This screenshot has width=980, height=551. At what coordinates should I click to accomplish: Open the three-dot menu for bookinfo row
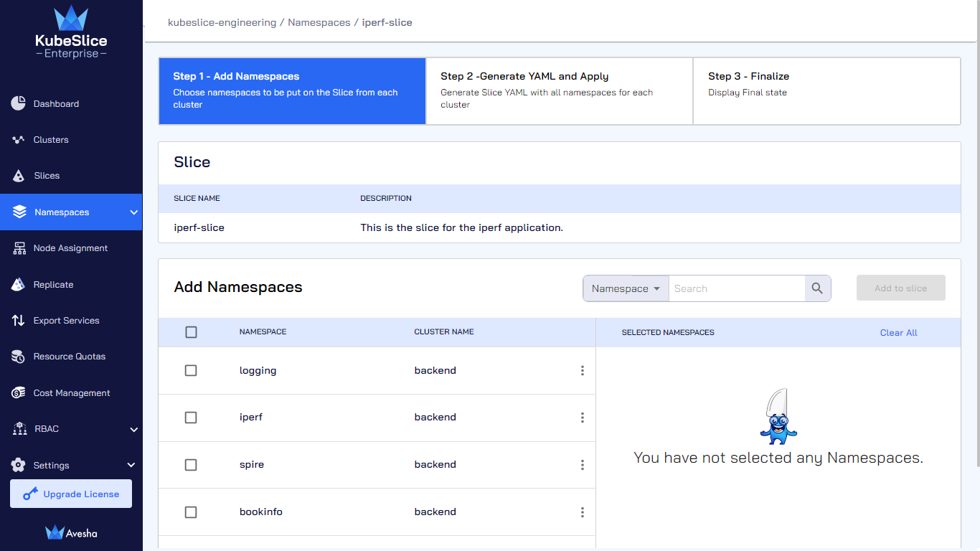tap(583, 512)
